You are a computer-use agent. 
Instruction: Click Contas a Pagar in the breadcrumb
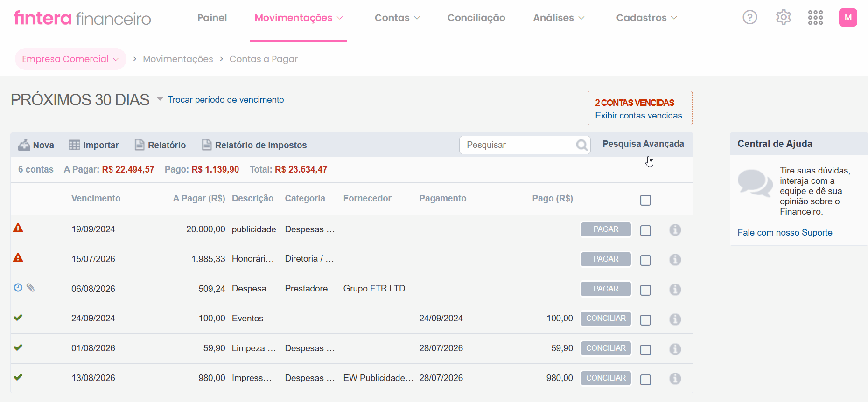click(263, 59)
